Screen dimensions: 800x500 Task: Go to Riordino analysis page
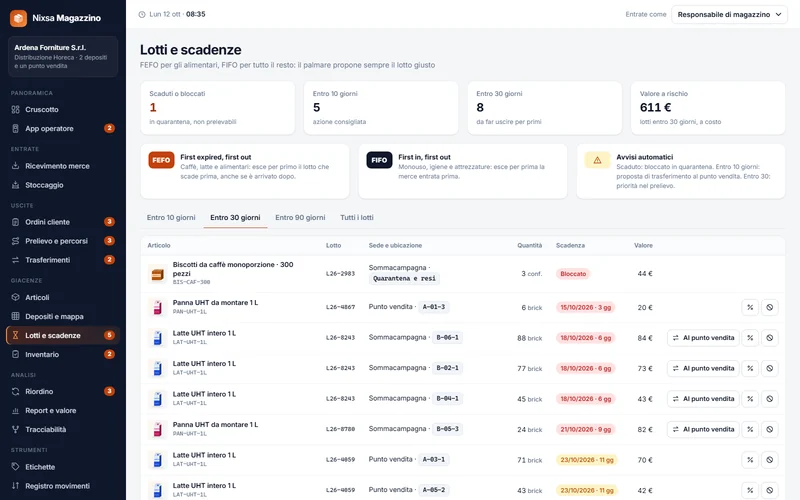[63, 391]
